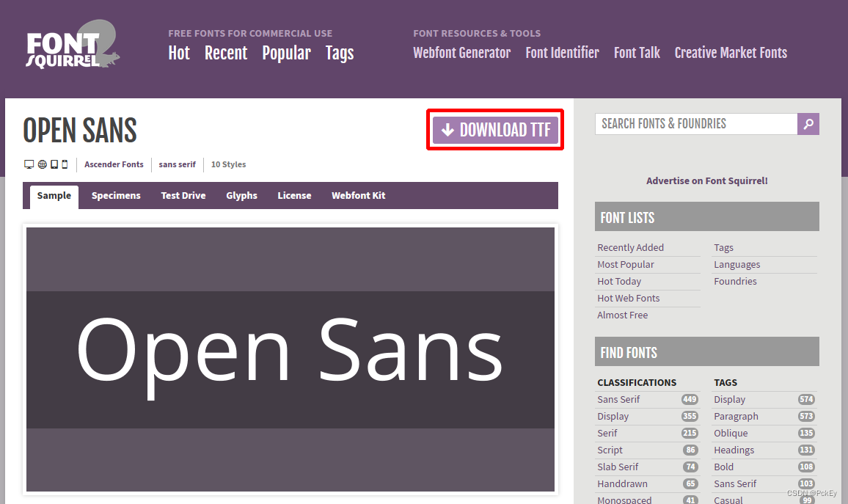
Task: Switch to the Specimens tab
Action: (116, 196)
